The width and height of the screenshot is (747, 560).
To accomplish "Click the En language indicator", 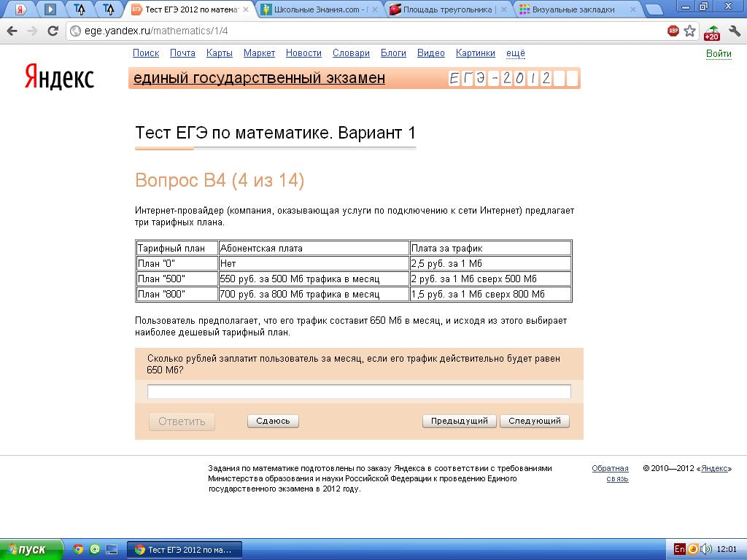I will (679, 549).
